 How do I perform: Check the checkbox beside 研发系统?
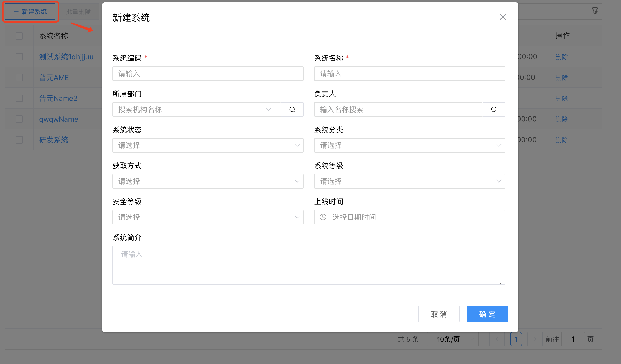pyautogui.click(x=19, y=140)
